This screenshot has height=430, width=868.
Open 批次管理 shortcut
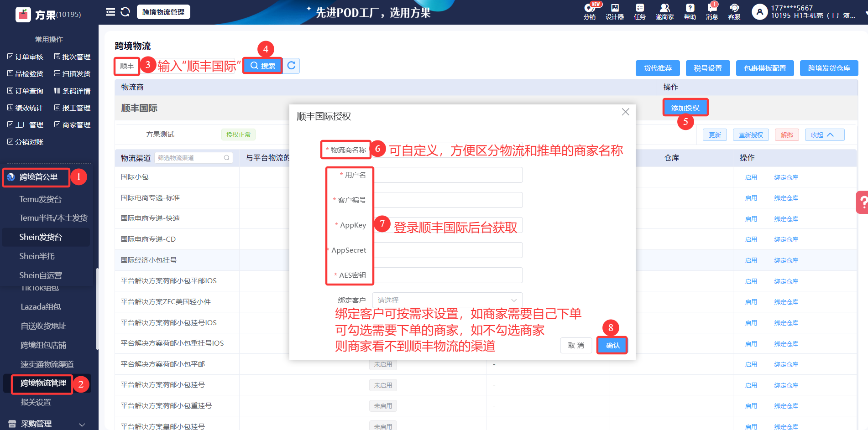pos(73,57)
